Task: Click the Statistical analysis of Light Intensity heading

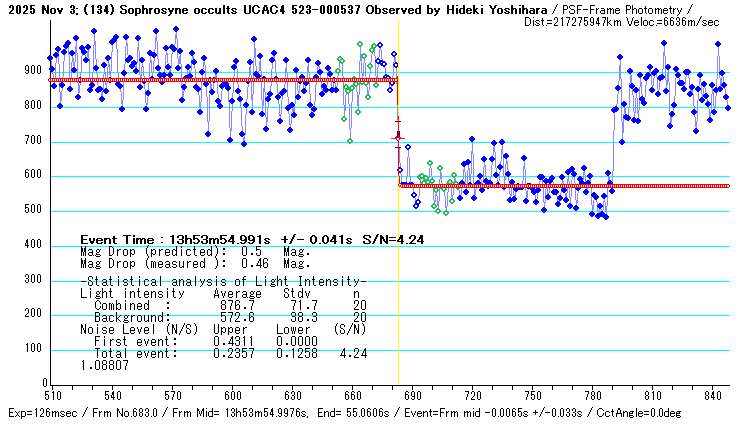Action: click(223, 283)
